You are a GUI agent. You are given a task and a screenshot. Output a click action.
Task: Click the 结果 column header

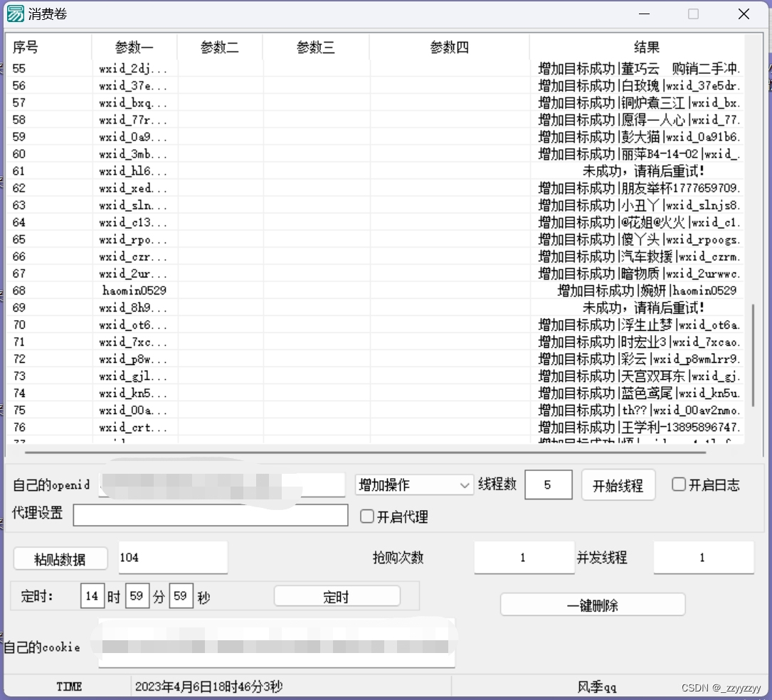pos(646,47)
